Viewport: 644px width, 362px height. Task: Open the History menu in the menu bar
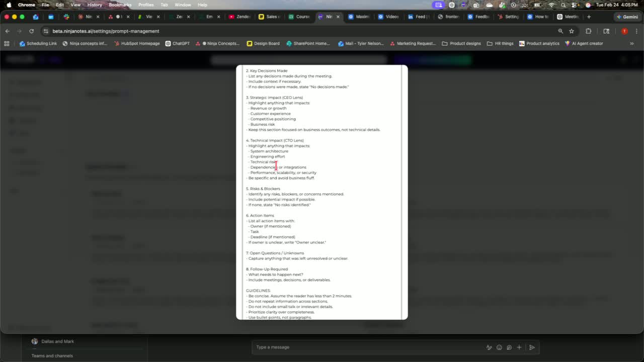95,5
